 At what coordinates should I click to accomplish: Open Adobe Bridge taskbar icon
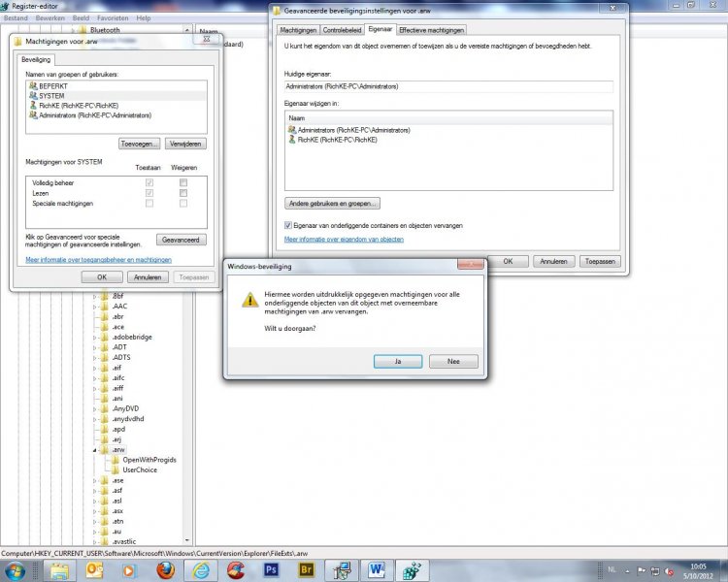point(307,569)
